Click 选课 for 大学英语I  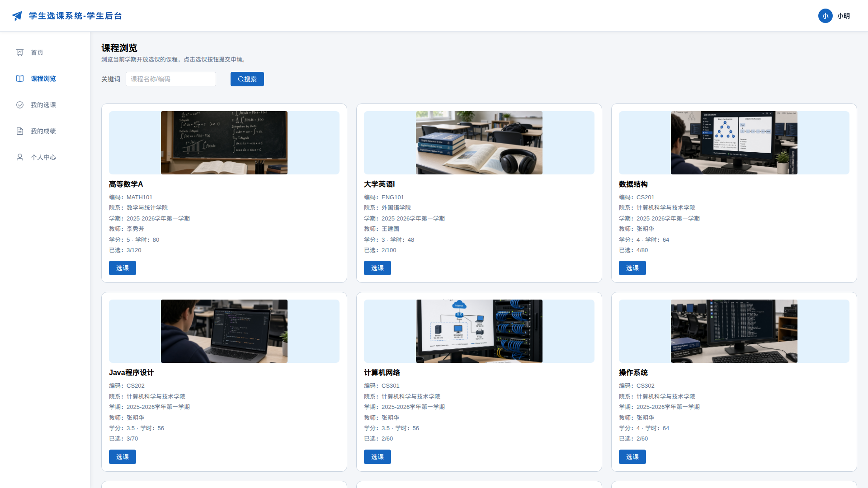coord(377,268)
